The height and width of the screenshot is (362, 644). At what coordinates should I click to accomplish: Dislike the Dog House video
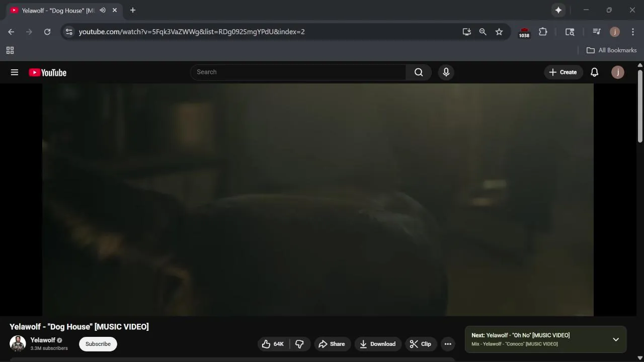(300, 344)
